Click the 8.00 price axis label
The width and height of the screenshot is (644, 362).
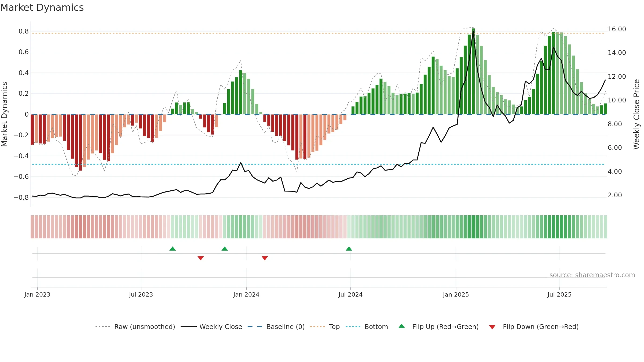615,124
